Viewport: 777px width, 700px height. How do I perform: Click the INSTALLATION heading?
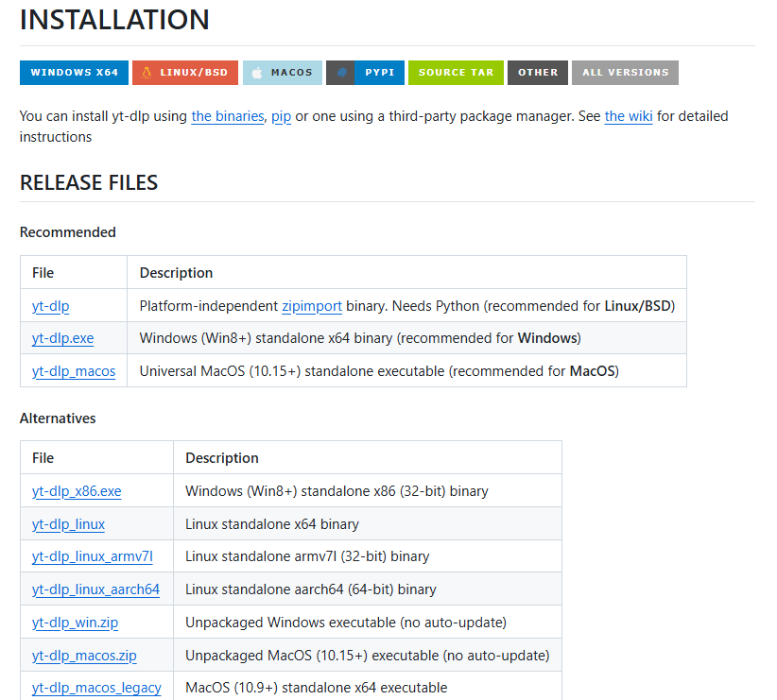pos(114,20)
